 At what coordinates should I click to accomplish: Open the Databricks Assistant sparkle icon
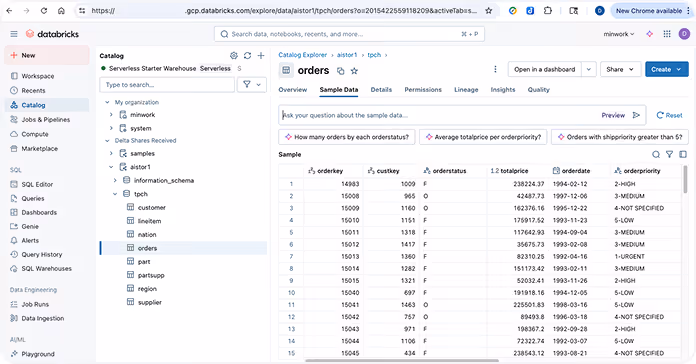[649, 34]
